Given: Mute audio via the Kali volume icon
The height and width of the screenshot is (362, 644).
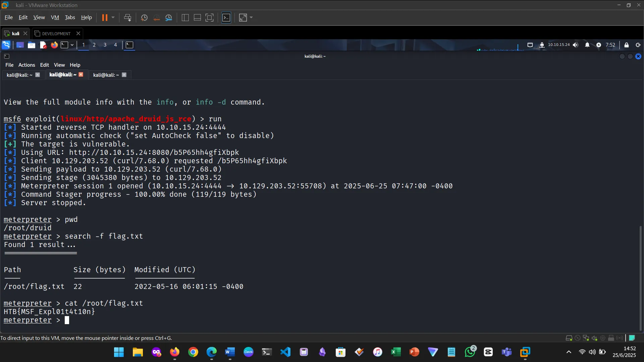Looking at the screenshot, I should (x=576, y=45).
